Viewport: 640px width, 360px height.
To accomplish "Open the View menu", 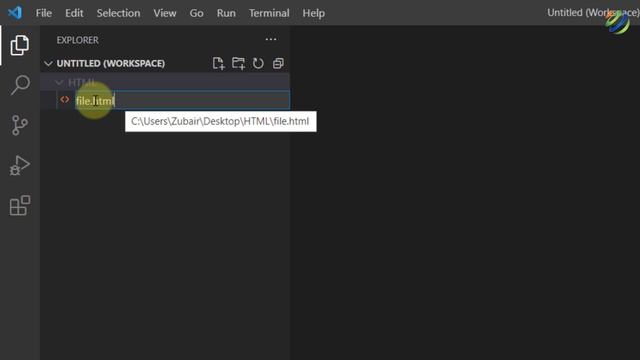I will coord(165,13).
